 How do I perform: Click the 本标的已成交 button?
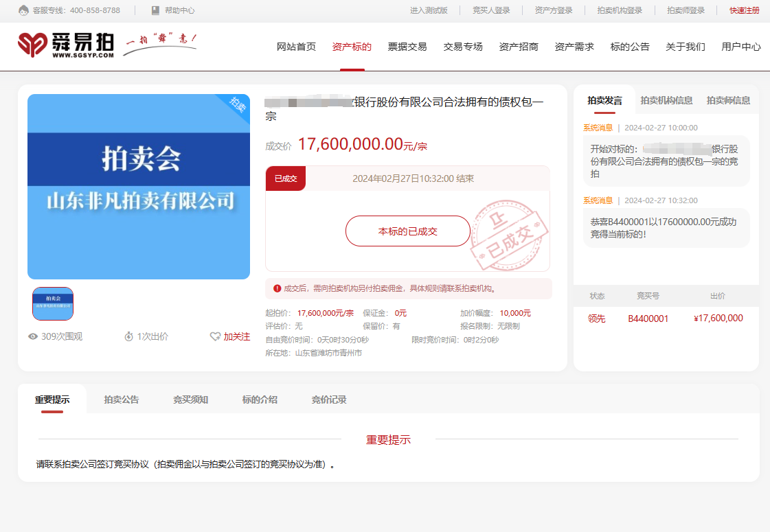[407, 231]
